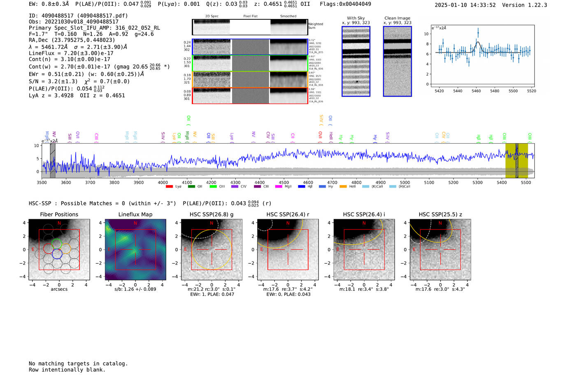Click the Weighted Sum 2D spectrum strip

tap(250, 27)
